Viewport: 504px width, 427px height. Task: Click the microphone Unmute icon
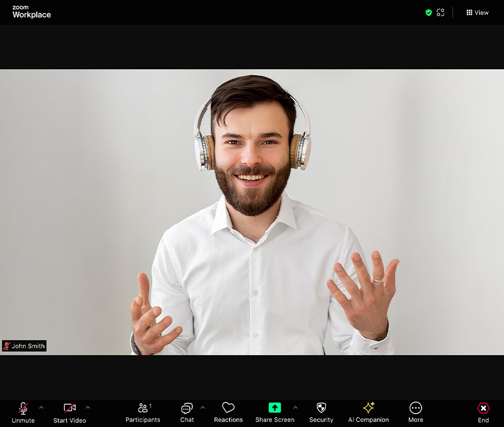(x=23, y=408)
